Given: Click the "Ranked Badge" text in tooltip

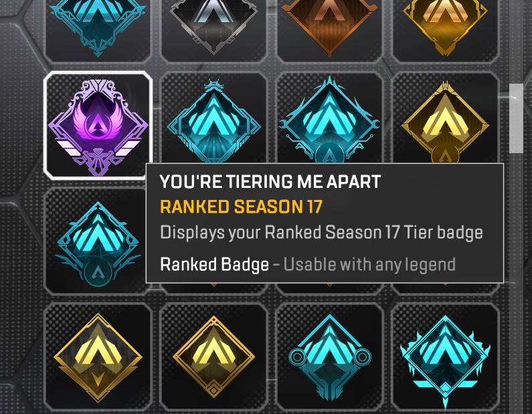Looking at the screenshot, I should pos(214,264).
